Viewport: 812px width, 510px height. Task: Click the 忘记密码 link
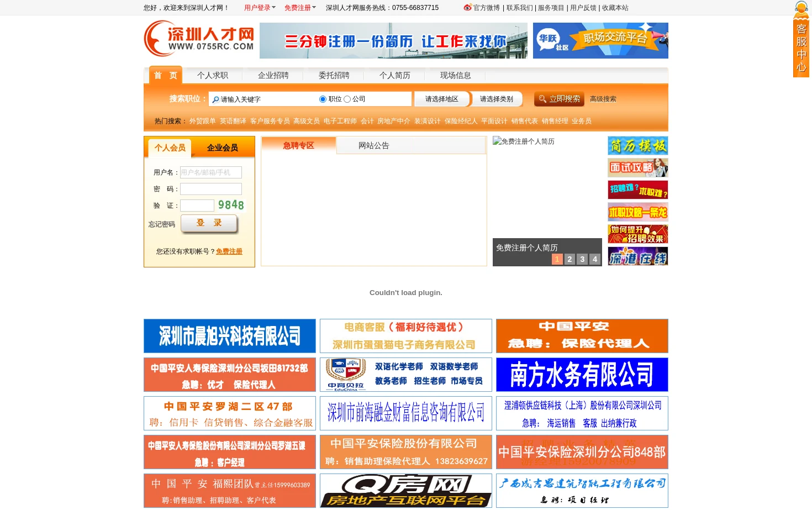tap(162, 224)
